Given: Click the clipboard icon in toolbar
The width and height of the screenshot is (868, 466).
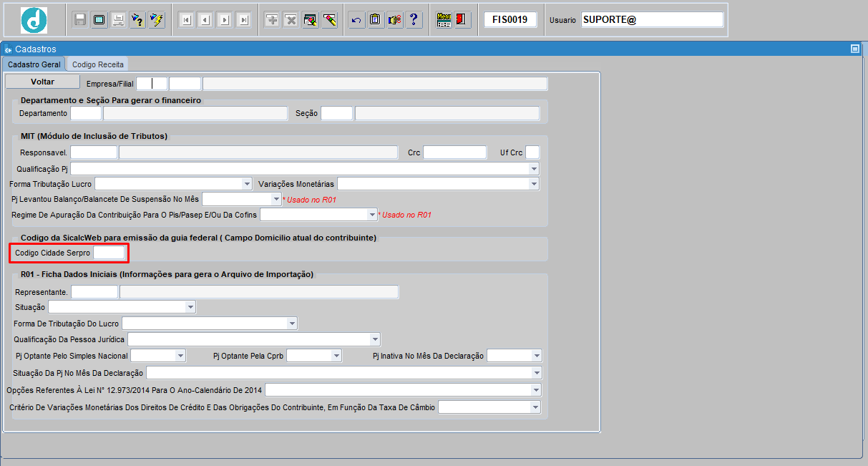Looking at the screenshot, I should coord(375,20).
